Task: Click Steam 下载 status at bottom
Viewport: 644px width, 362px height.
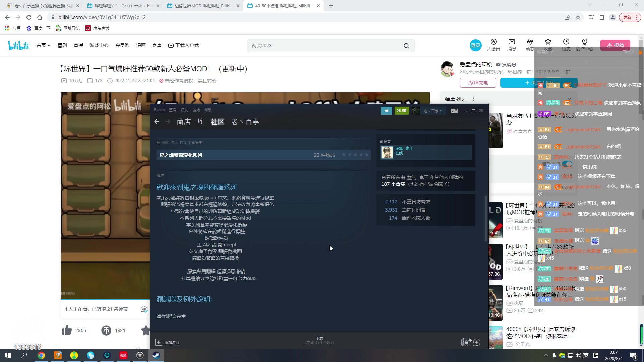Action: 319,340
